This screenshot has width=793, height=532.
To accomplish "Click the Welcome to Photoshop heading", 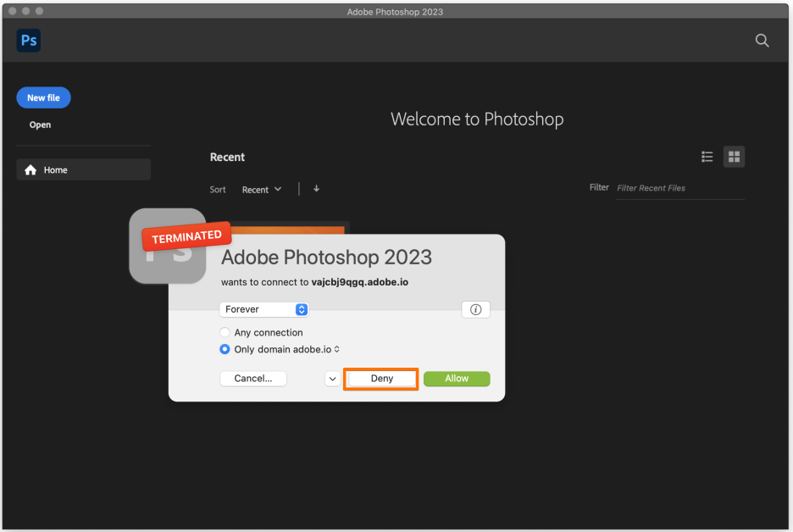I will coord(477,119).
